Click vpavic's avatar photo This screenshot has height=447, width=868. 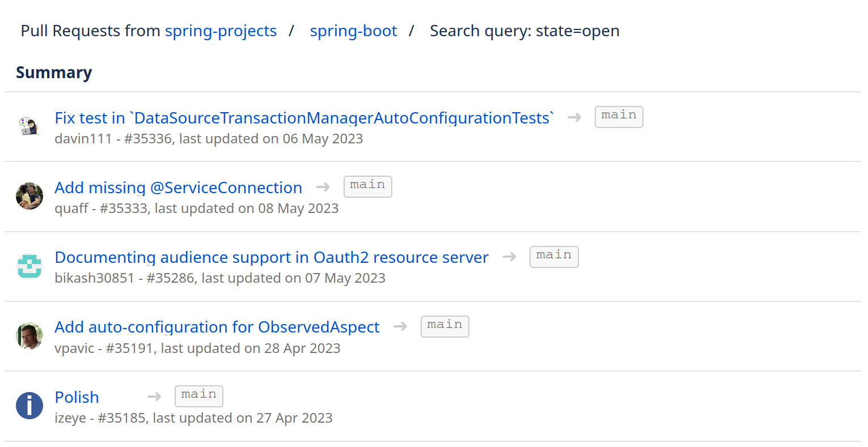click(29, 336)
